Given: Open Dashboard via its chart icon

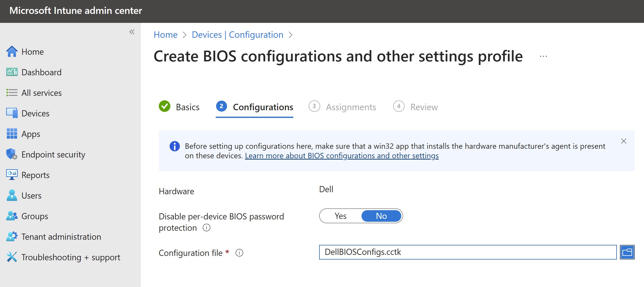Looking at the screenshot, I should 12,72.
